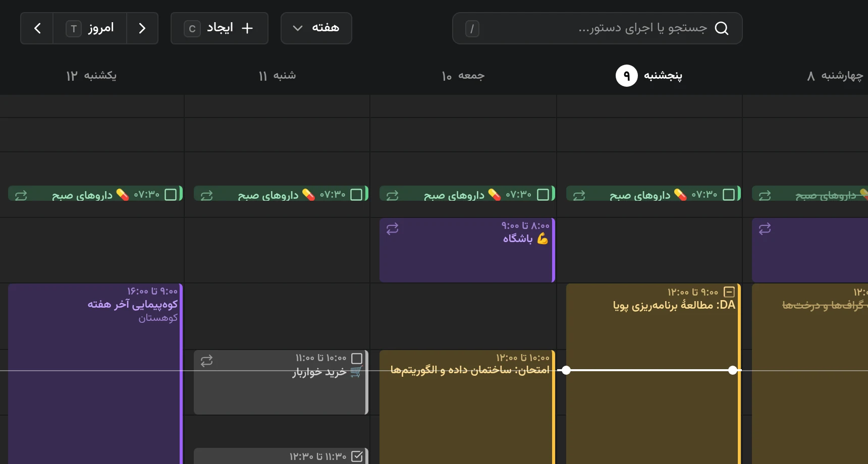Tick the checkbox for Thursday's داروهای صبح

click(729, 195)
